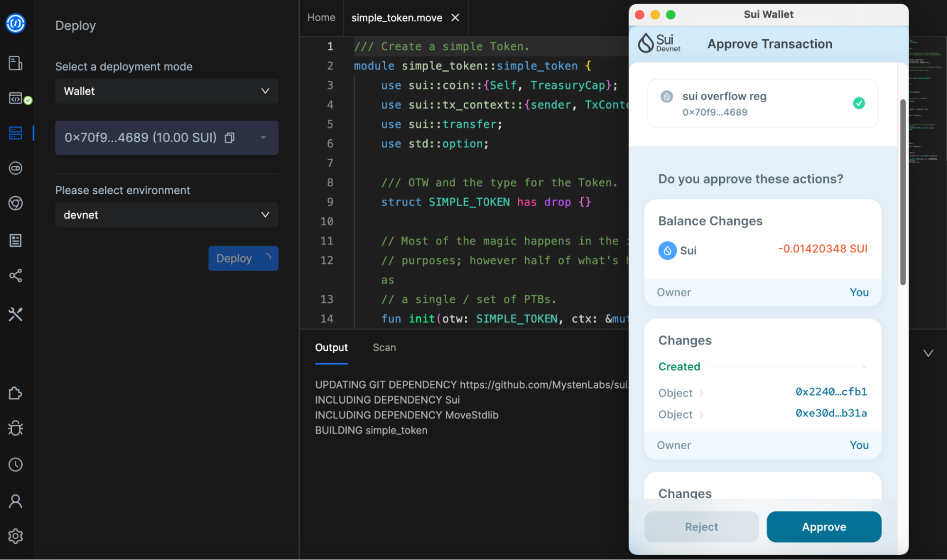
Task: Click the green checkmark on the account card
Action: coord(859,103)
